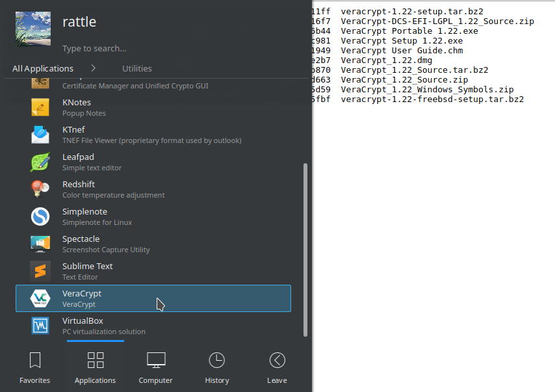Viewport: 555px width, 392px height.
Task: Click 'Simple text editor' description
Action: point(92,168)
